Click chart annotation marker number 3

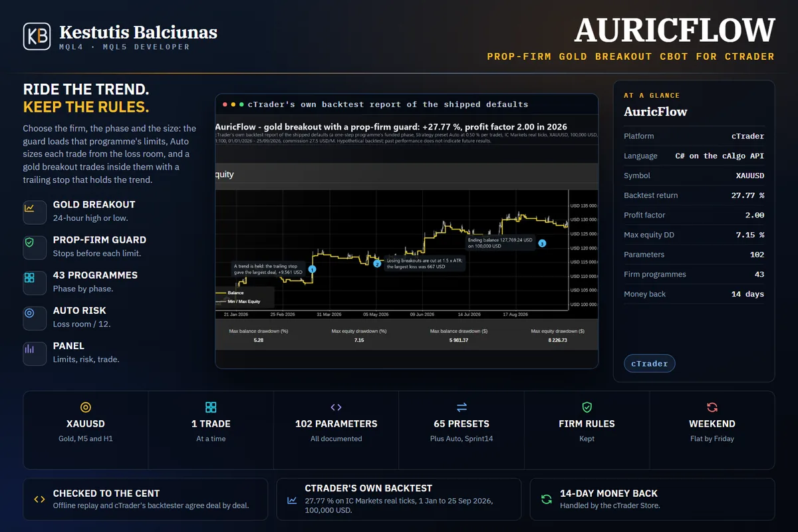tap(542, 243)
